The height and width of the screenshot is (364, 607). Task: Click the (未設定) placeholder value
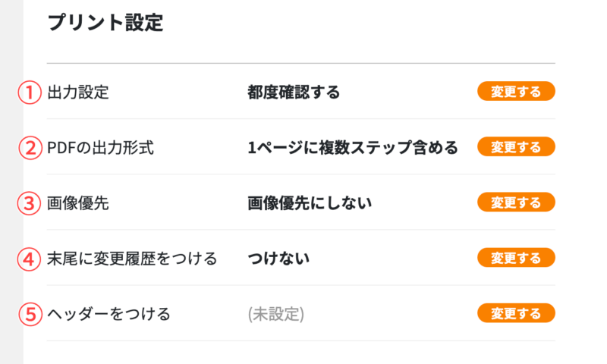click(276, 314)
